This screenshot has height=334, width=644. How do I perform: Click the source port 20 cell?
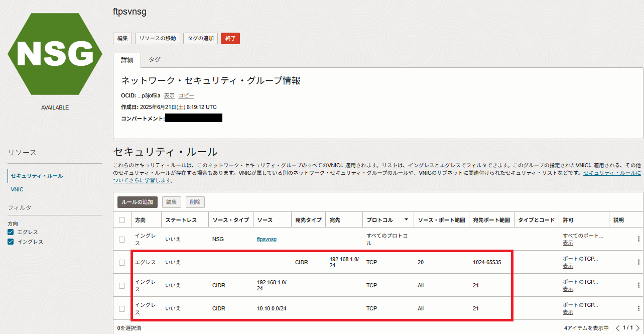[421, 262]
